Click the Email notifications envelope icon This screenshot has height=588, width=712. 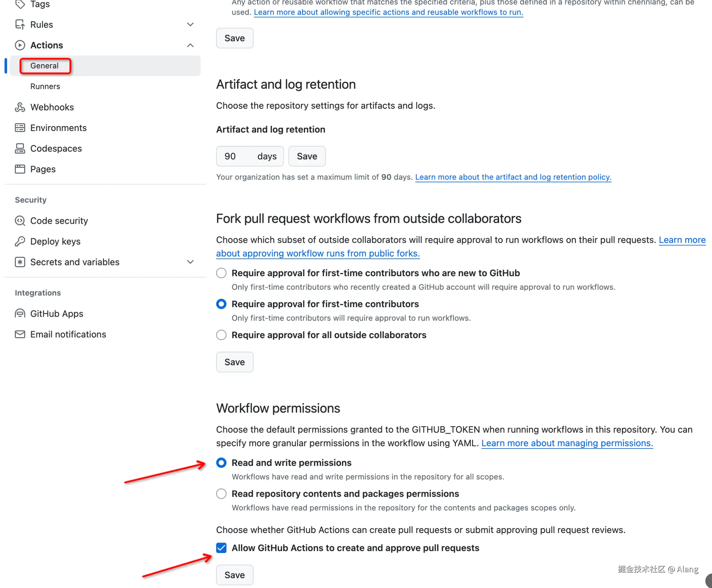[20, 334]
